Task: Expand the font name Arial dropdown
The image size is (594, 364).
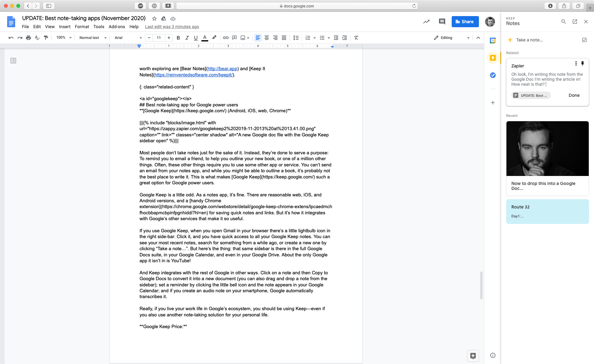Action: tap(140, 38)
